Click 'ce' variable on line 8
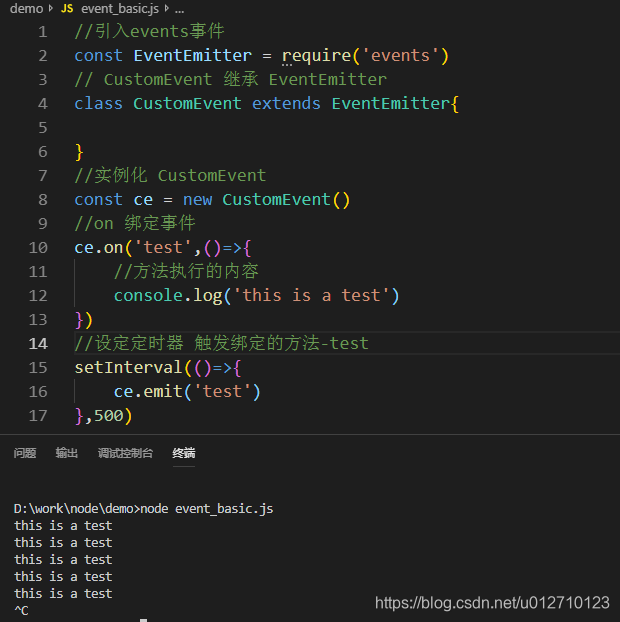 coord(143,200)
